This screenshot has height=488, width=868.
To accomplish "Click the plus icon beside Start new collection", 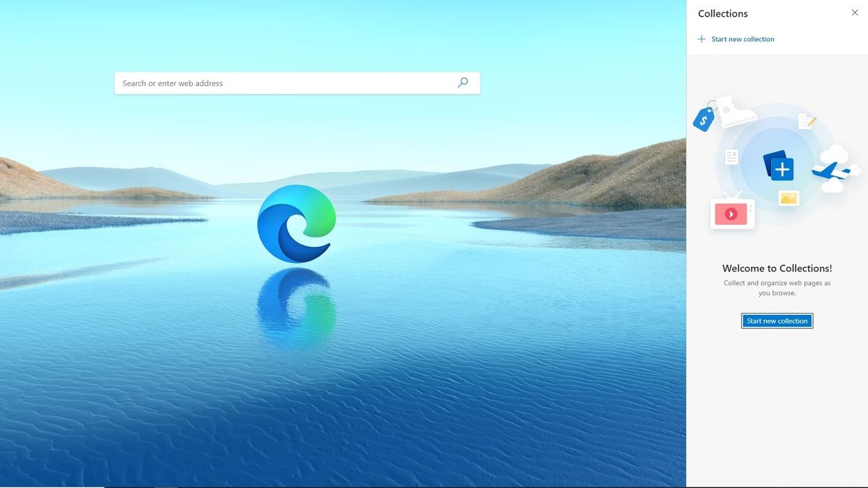I will pos(701,39).
